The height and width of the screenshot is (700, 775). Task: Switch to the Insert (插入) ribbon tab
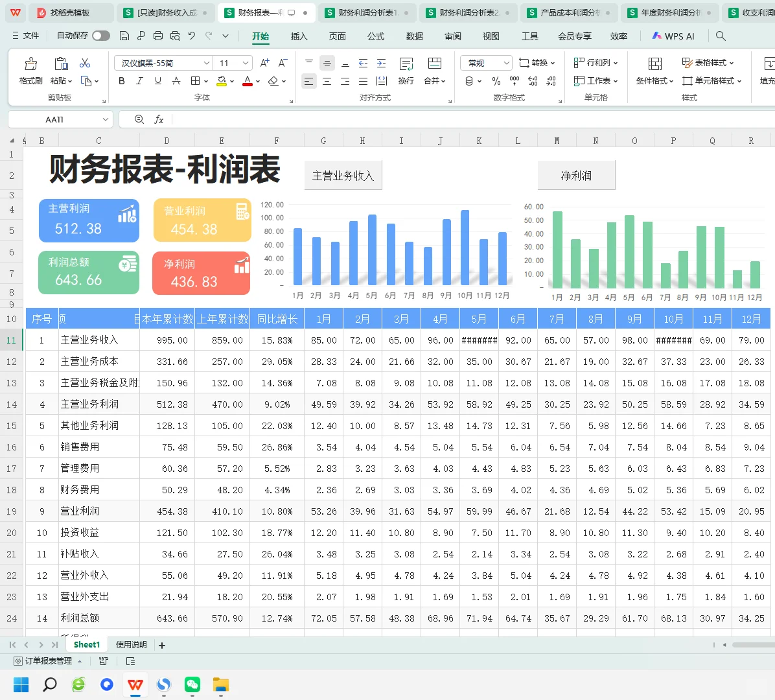click(x=299, y=36)
